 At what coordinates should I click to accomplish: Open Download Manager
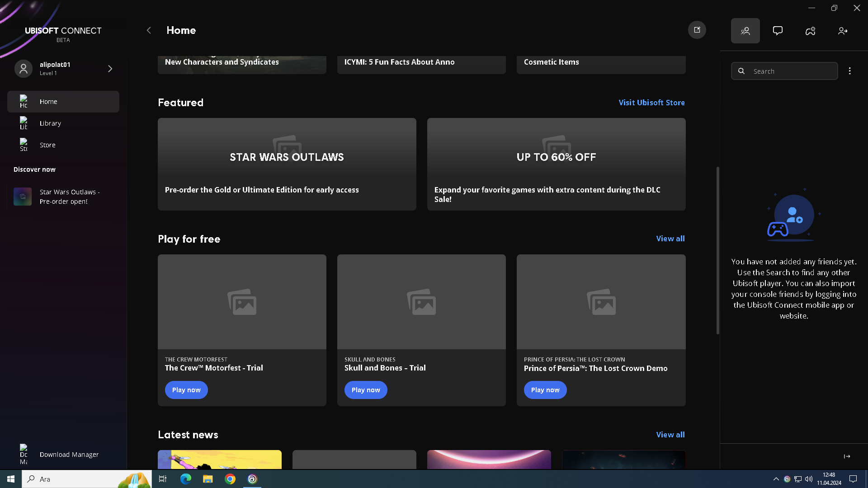63,455
